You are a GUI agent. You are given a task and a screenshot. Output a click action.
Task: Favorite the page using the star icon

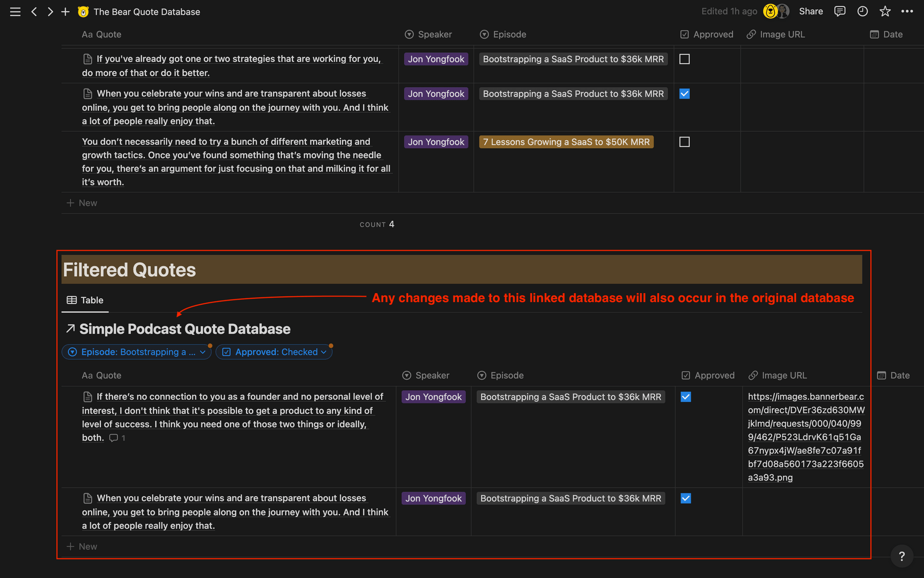[x=885, y=11]
